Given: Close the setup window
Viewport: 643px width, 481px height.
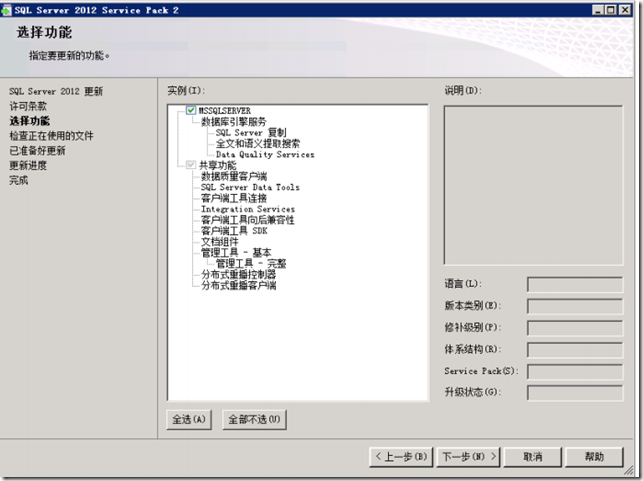Looking at the screenshot, I should coord(625,10).
